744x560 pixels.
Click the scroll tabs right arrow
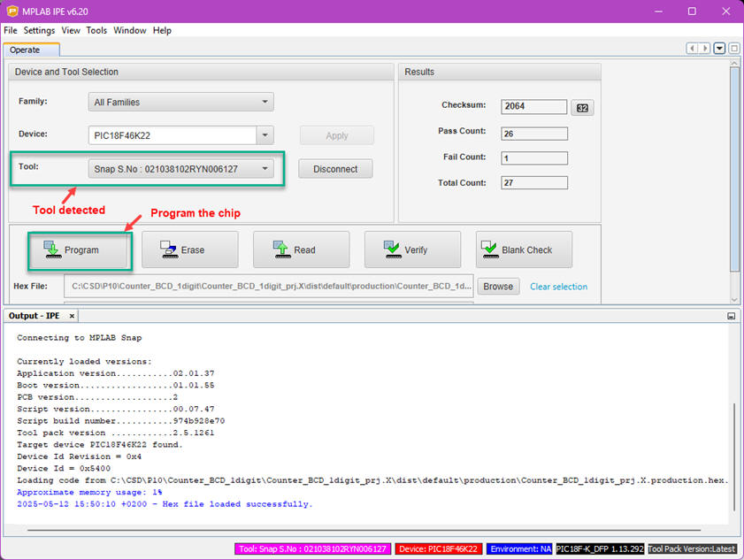coord(705,49)
